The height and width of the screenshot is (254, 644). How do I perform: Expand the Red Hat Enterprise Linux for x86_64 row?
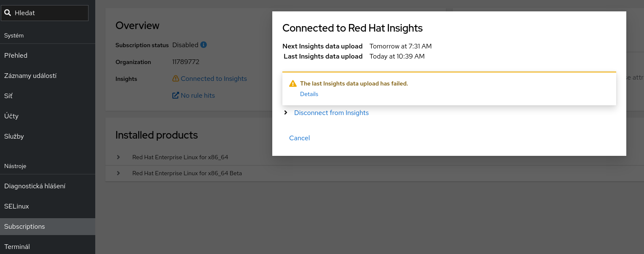tap(118, 157)
